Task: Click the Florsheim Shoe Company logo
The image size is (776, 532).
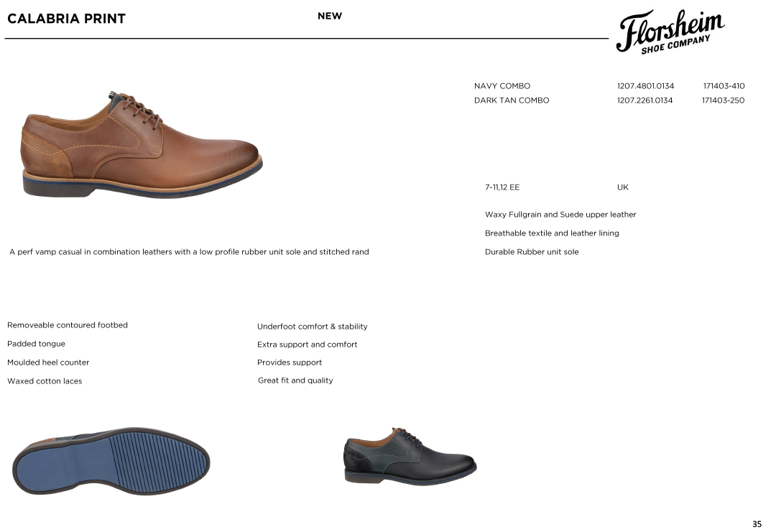Action: tap(670, 32)
